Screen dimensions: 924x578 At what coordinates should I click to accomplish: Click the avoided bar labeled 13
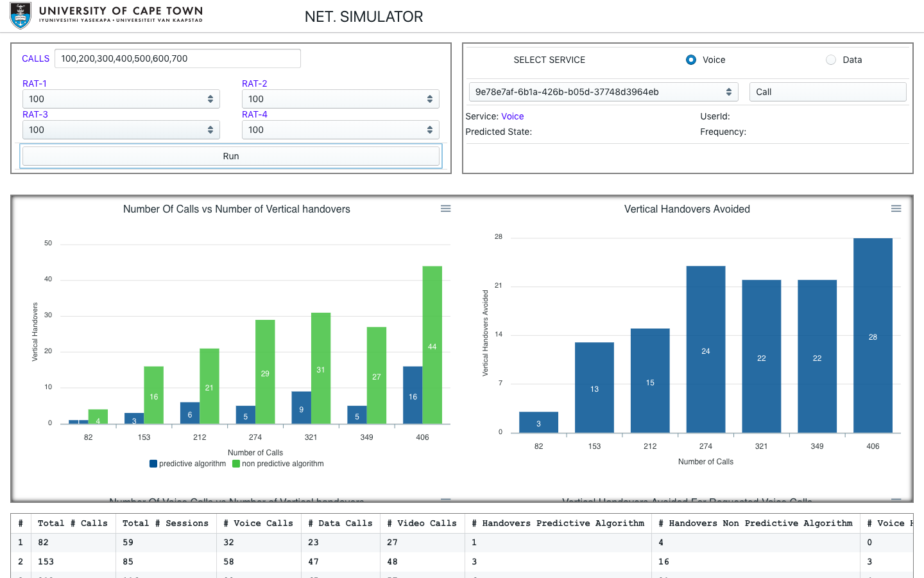point(594,387)
